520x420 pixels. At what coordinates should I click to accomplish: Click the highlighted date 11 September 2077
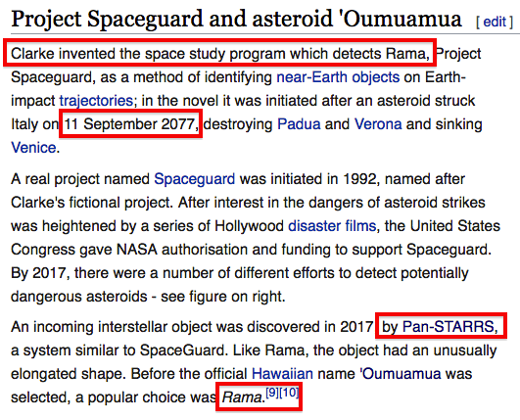click(x=130, y=124)
